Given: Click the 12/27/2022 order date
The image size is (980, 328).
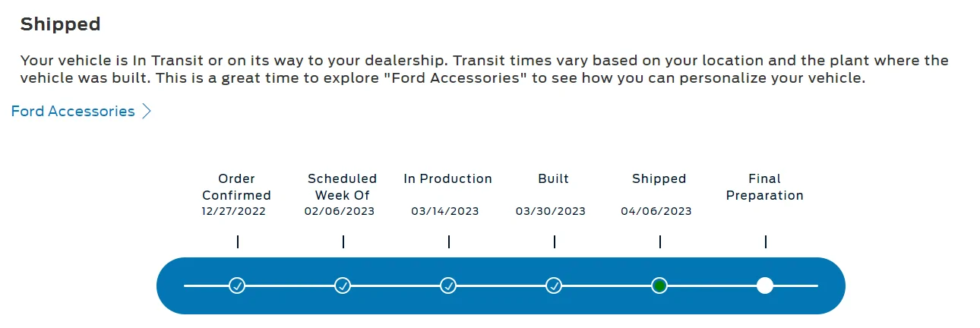Looking at the screenshot, I should 234,211.
